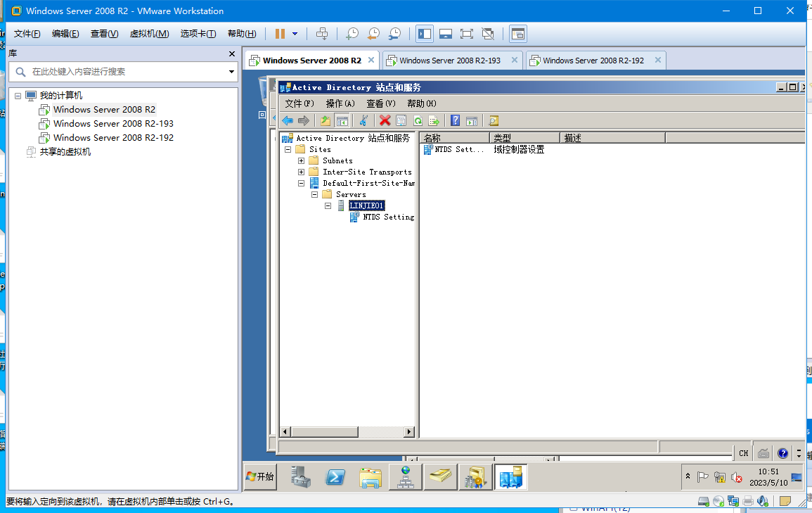The height and width of the screenshot is (513, 812).
Task: Open VMware 虚拟机(M) menu
Action: (x=149, y=34)
